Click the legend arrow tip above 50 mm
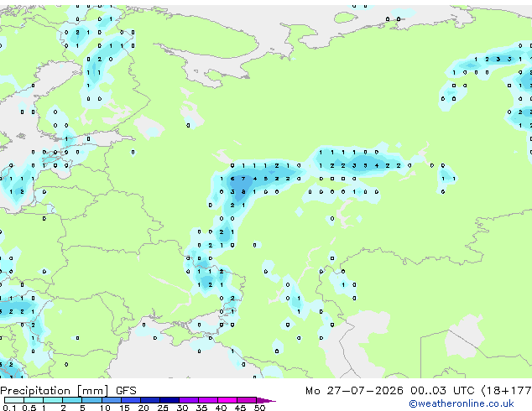The width and height of the screenshot is (532, 411). (266, 400)
